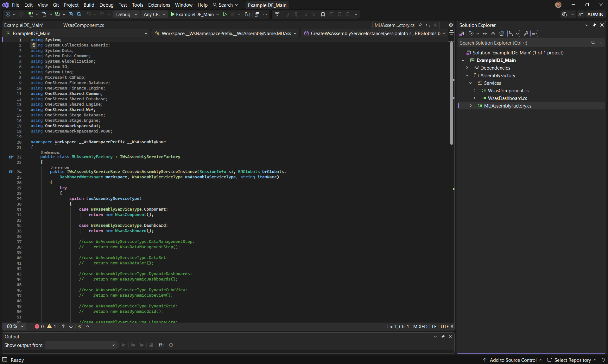Expand the Dependencies node
The image size is (608, 364).
tap(467, 68)
